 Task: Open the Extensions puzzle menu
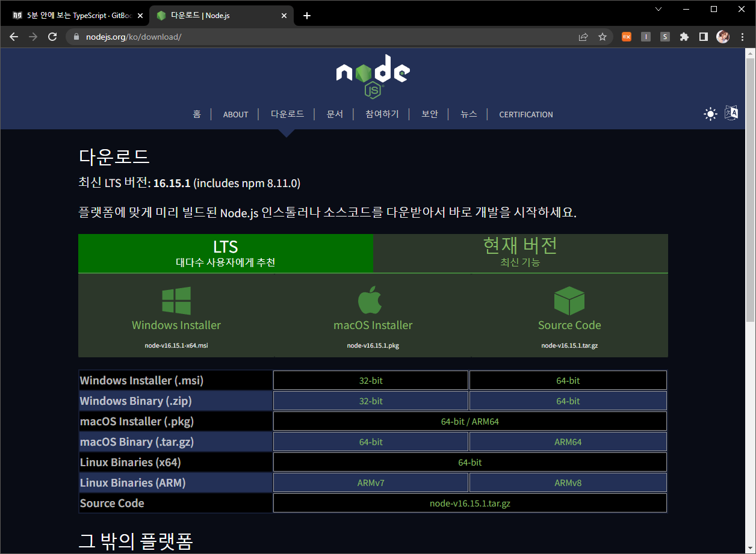tap(684, 37)
